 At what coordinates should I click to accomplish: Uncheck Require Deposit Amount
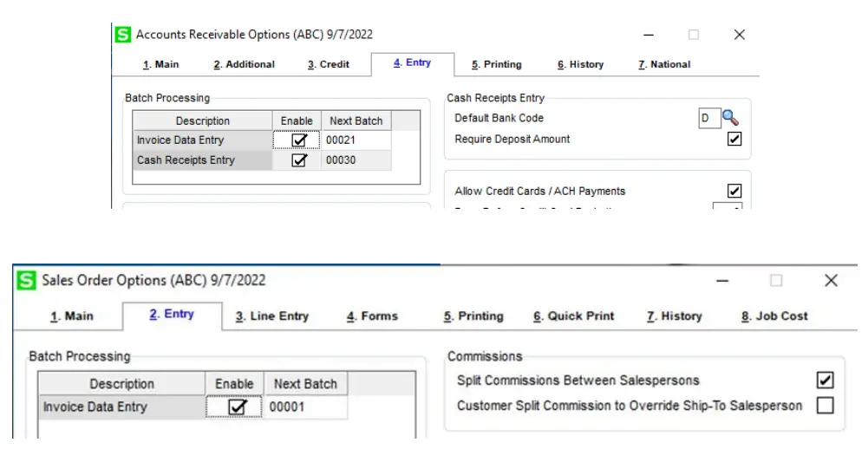[x=734, y=139]
